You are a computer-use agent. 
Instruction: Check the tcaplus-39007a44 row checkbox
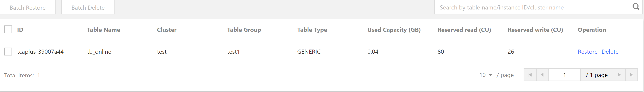coord(8,52)
